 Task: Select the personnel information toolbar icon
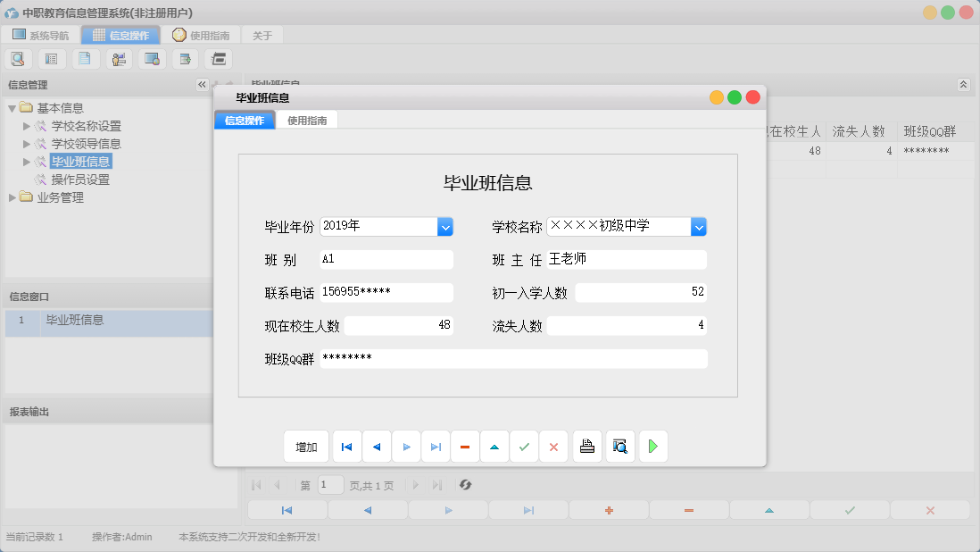[x=118, y=58]
